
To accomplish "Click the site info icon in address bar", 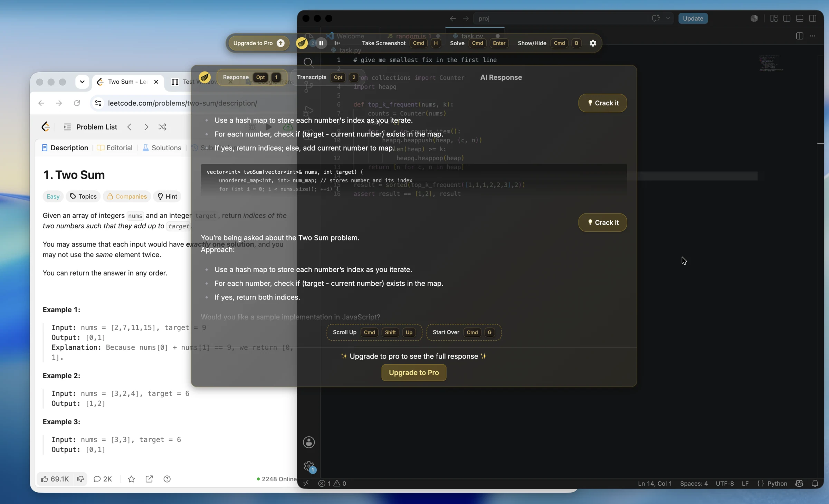I will click(x=98, y=103).
